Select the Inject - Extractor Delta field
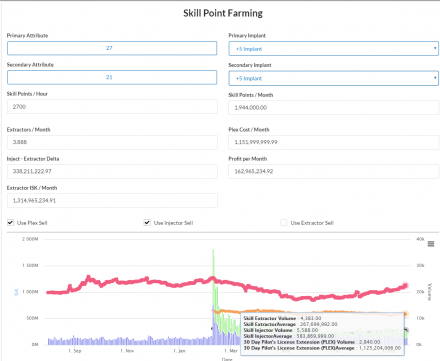 pyautogui.click(x=112, y=171)
